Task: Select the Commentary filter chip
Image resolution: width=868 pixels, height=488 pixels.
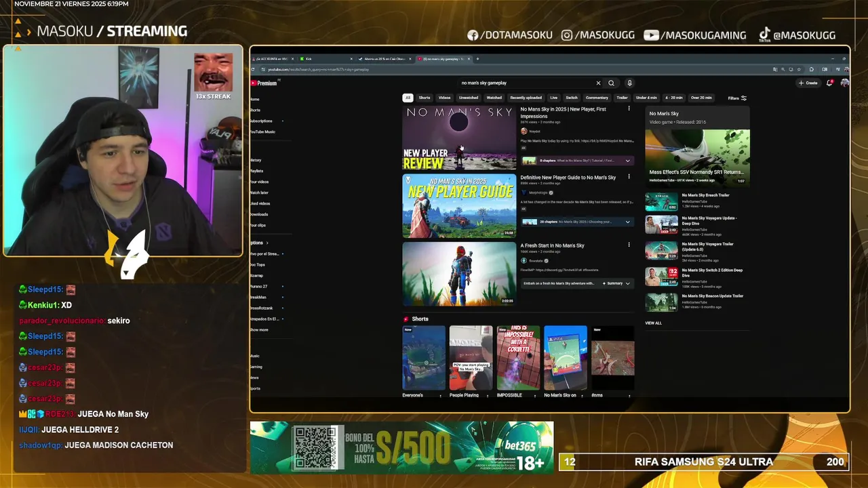Action: click(x=597, y=98)
